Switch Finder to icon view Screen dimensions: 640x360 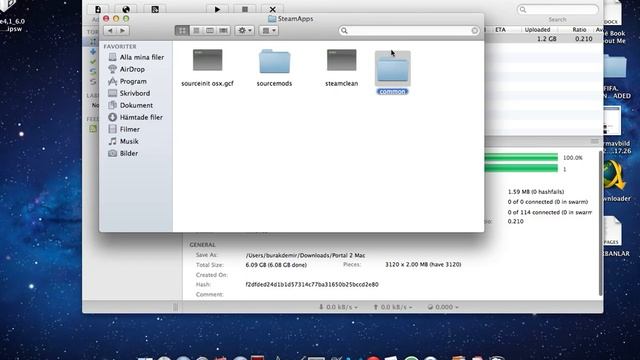click(182, 31)
